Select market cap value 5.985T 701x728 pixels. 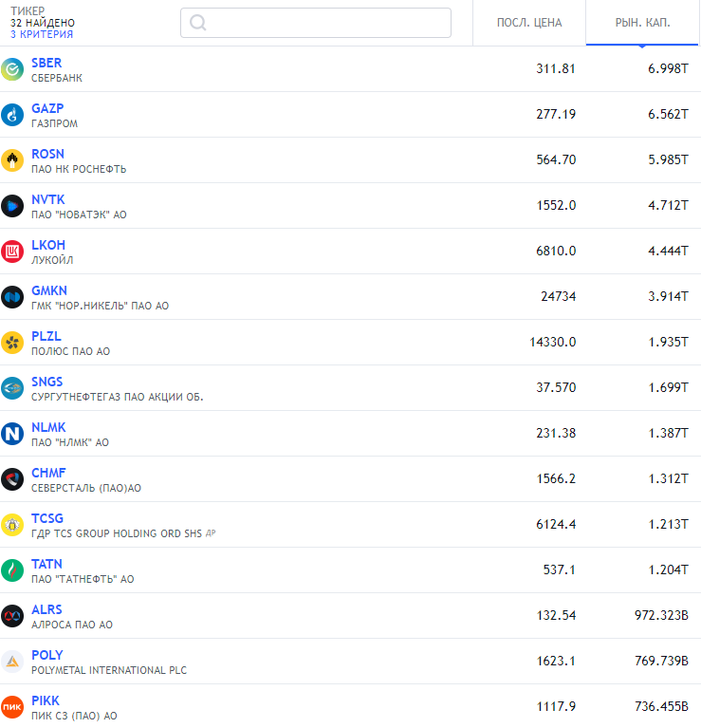pos(668,159)
